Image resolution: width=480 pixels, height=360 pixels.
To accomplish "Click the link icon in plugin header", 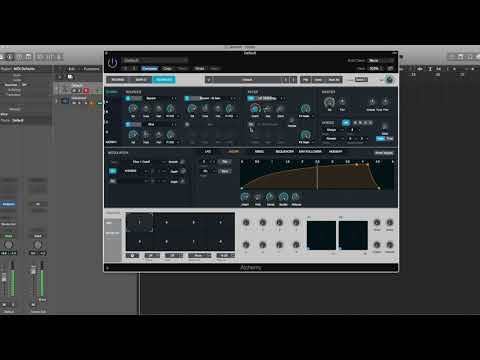I will tap(390, 68).
